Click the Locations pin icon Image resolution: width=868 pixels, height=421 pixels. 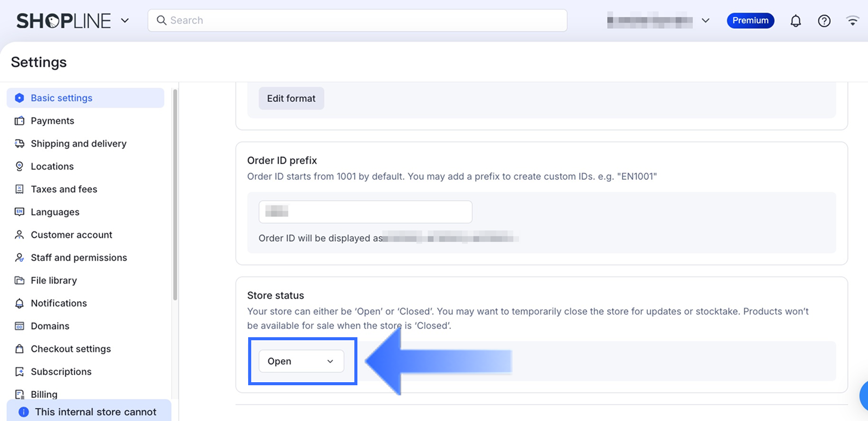click(x=19, y=167)
